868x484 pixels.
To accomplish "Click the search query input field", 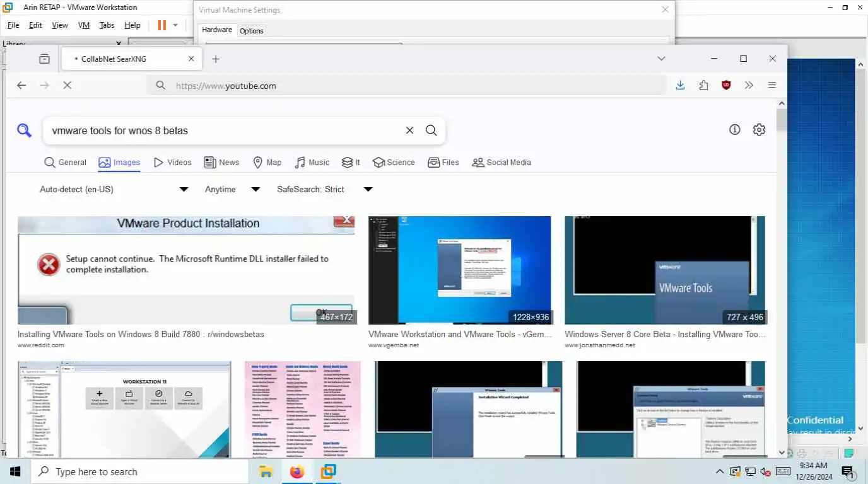I will click(x=224, y=130).
